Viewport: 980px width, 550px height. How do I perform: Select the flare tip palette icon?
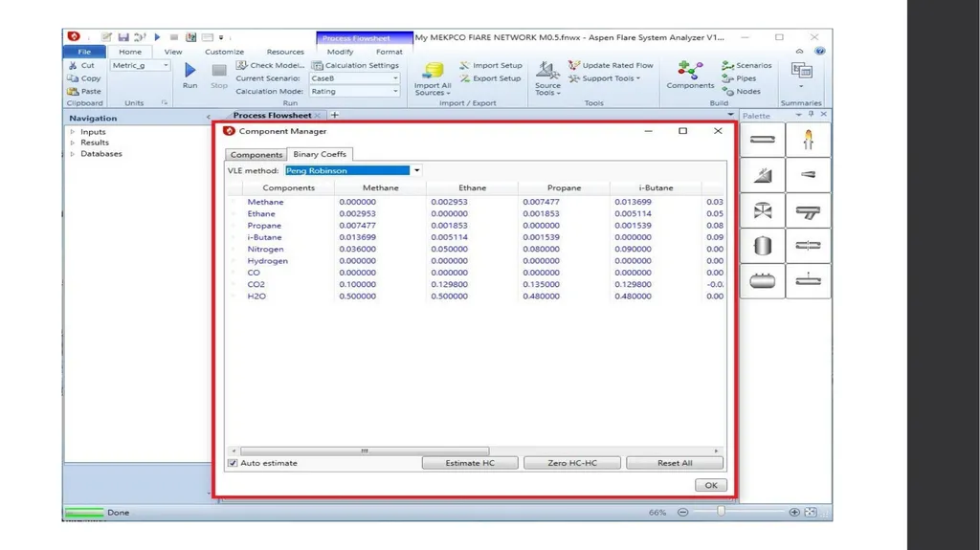(808, 140)
